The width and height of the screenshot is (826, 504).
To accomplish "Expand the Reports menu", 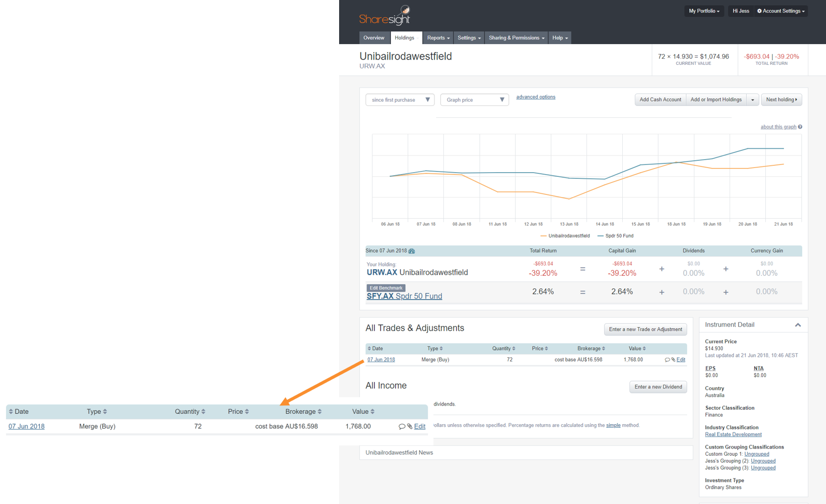I will [x=438, y=38].
